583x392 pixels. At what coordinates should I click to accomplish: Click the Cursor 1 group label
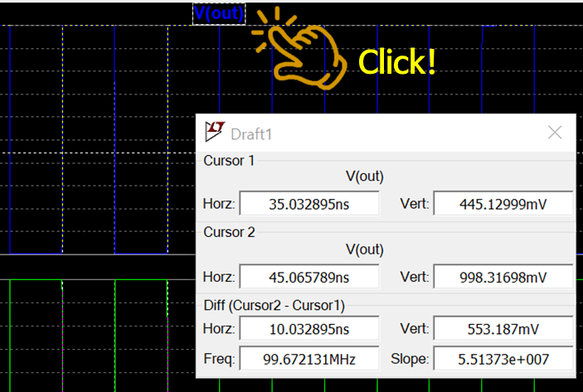[229, 161]
